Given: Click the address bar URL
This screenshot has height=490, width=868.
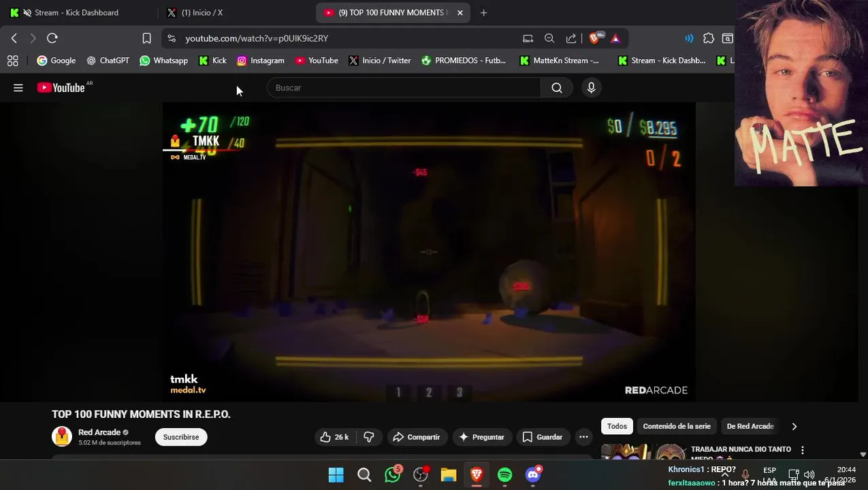Looking at the screenshot, I should (257, 38).
